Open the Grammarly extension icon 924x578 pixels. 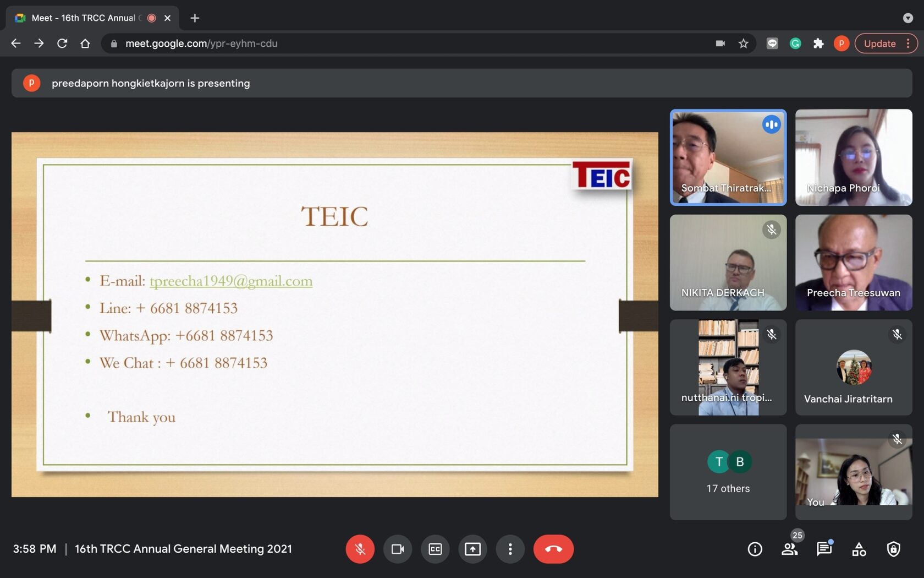(x=795, y=43)
